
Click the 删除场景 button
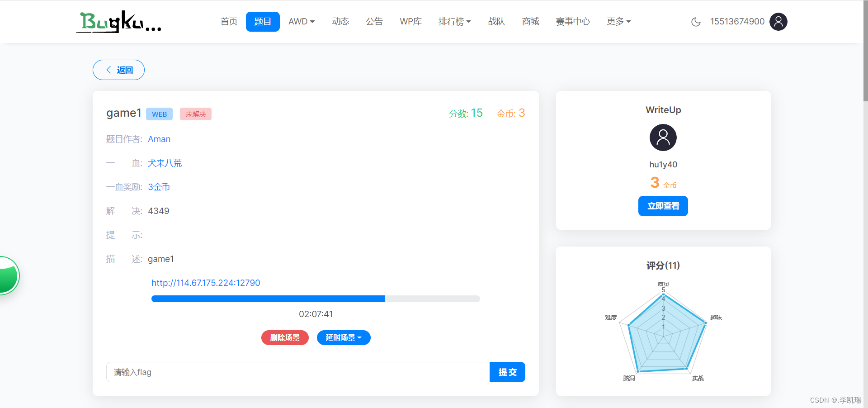(285, 338)
